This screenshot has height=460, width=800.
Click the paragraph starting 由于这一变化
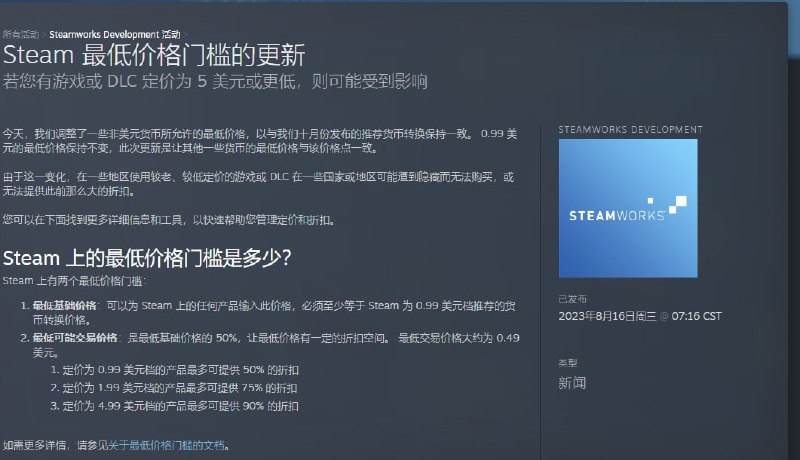[258, 184]
